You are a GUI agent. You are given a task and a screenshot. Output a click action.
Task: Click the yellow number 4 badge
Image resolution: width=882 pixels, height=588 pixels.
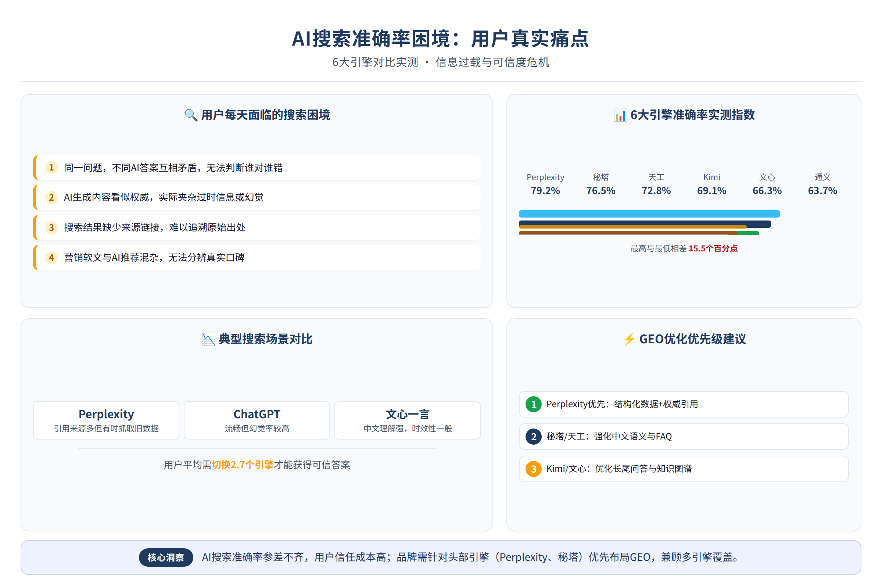pos(51,258)
